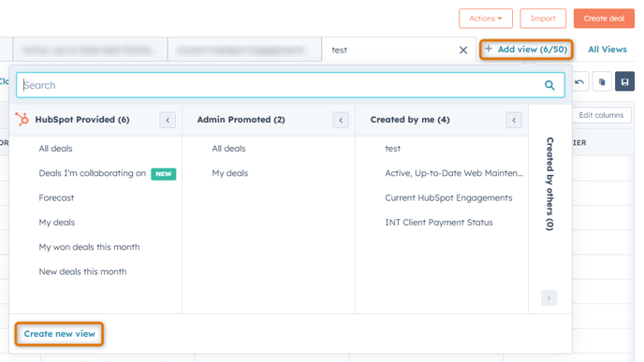Image resolution: width=644 pixels, height=362 pixels.
Task: Select All deals under HubSpot Provided
Action: click(x=55, y=149)
